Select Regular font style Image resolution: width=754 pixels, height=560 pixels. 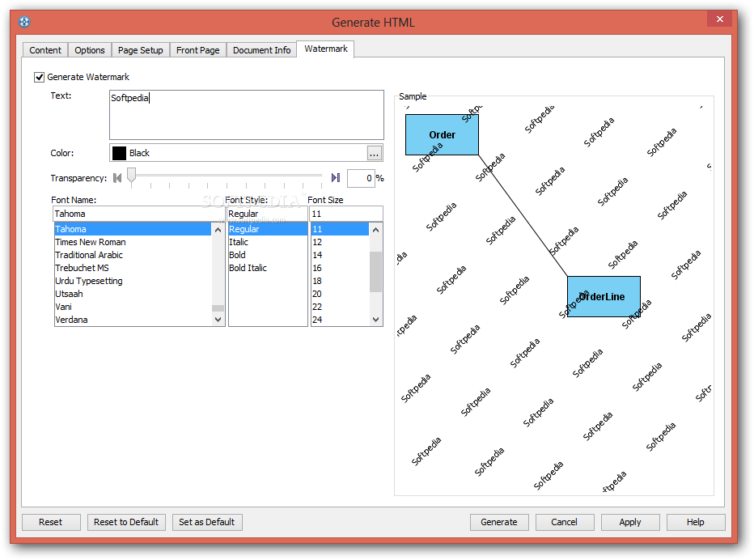coord(268,229)
